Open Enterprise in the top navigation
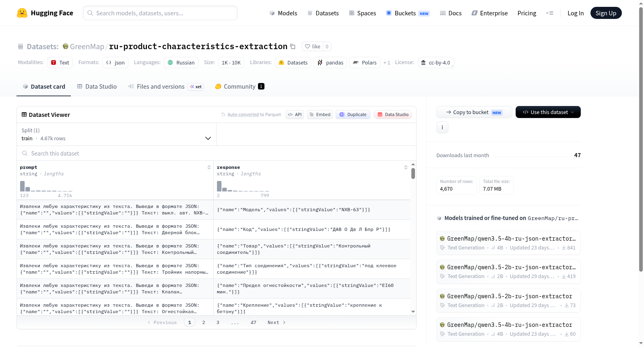644x347 pixels. pyautogui.click(x=489, y=13)
